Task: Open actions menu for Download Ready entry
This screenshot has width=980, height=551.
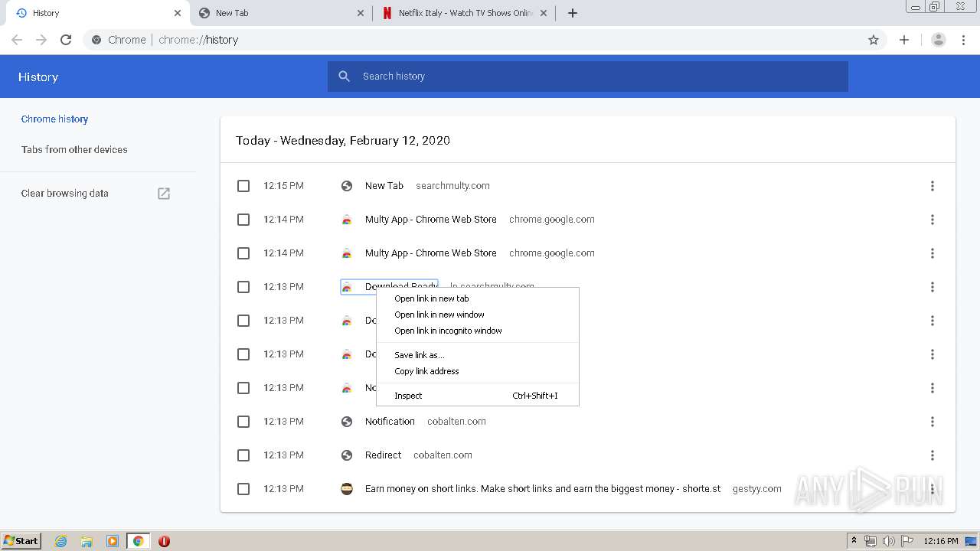Action: point(933,287)
